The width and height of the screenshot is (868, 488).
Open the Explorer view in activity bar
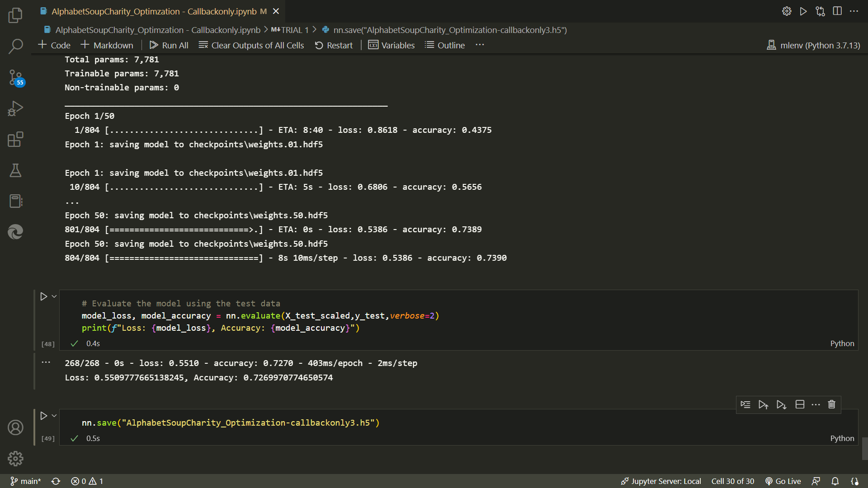coord(15,15)
